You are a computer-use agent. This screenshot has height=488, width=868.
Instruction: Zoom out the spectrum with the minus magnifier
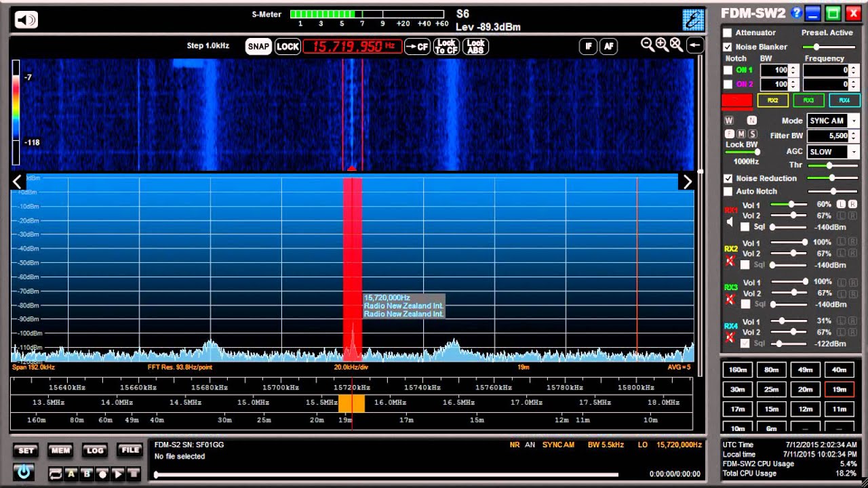point(648,45)
